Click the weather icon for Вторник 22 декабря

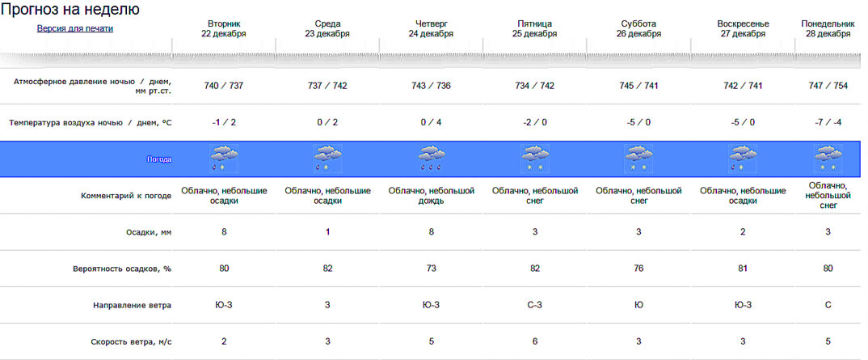click(x=223, y=159)
